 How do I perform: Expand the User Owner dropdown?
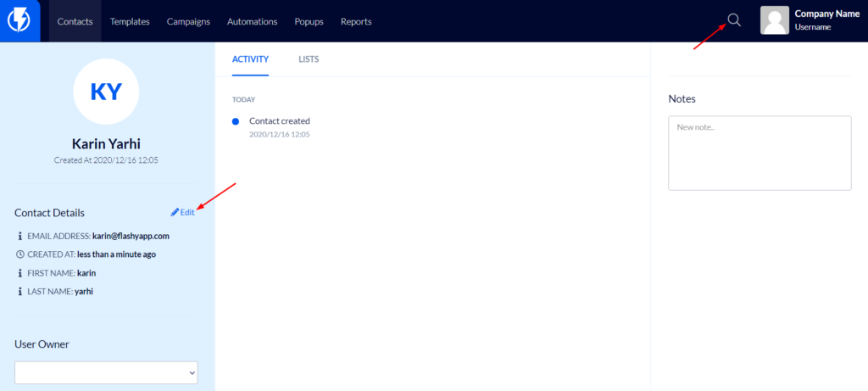click(106, 372)
